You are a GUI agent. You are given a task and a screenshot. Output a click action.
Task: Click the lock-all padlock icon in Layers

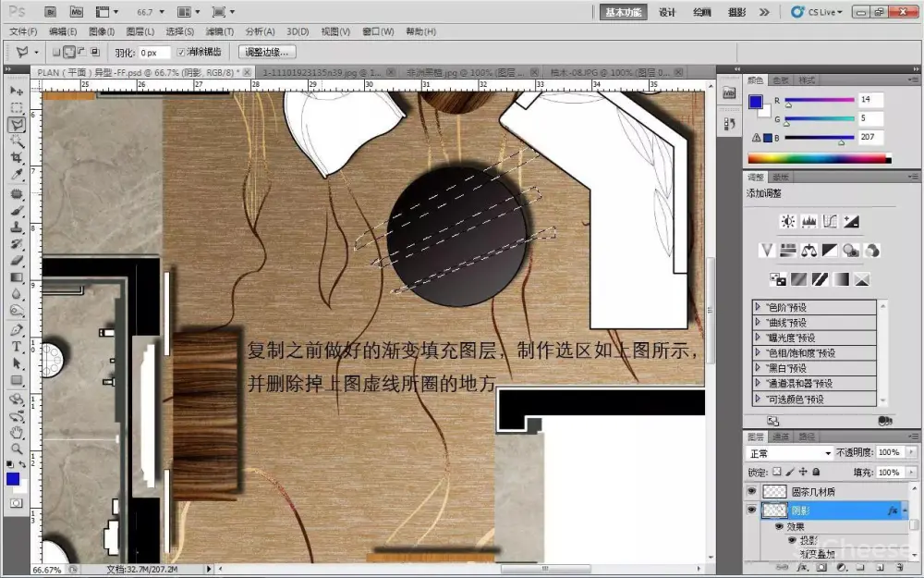[816, 473]
